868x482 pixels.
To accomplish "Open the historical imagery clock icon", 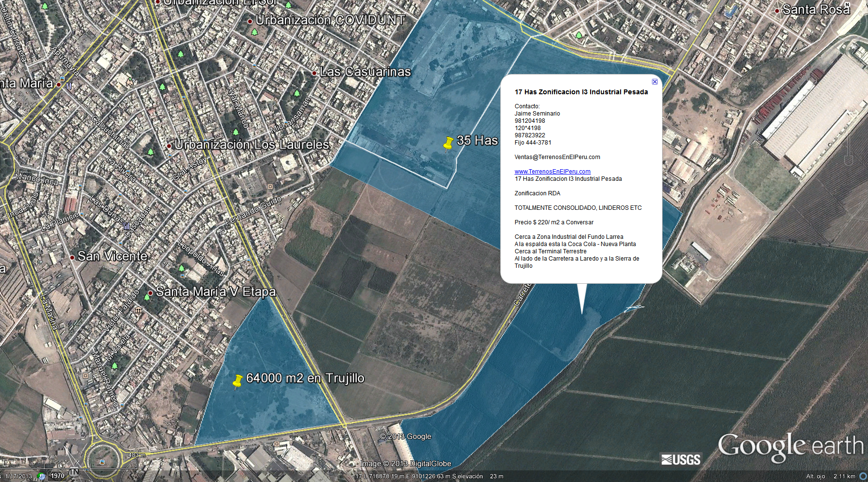I will pos(42,476).
